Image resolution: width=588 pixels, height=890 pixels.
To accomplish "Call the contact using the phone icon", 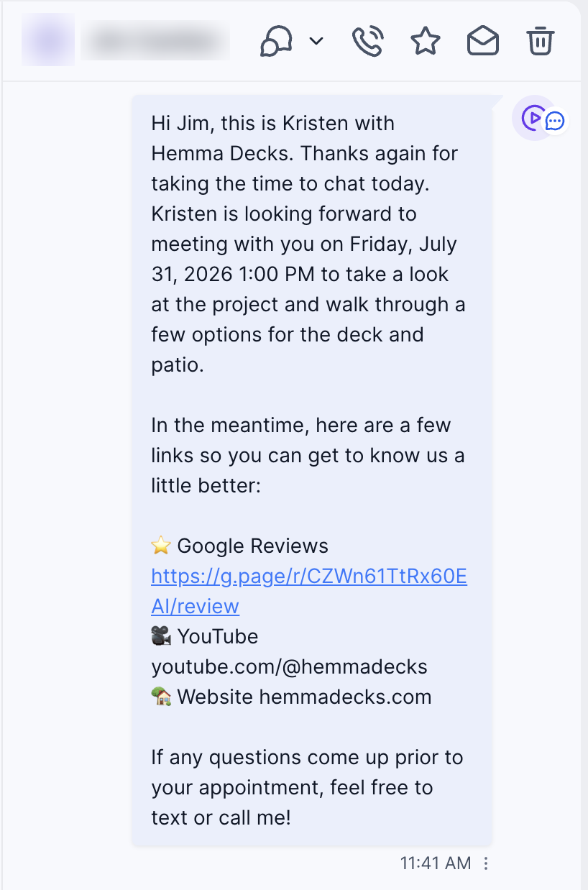I will 368,41.
